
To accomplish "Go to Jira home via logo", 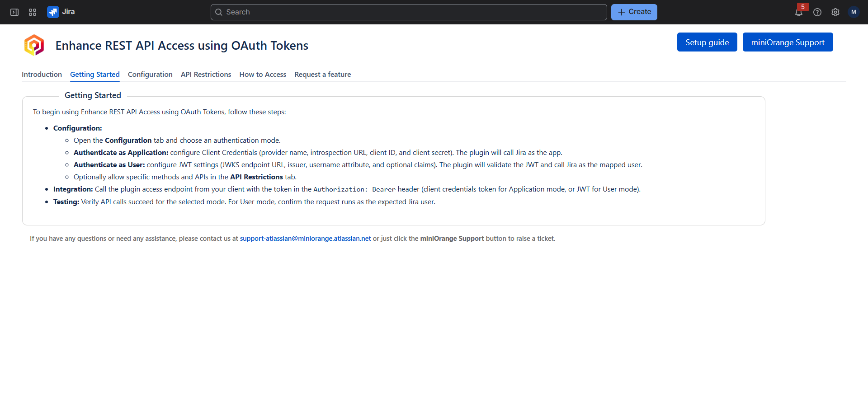I will pos(61,12).
